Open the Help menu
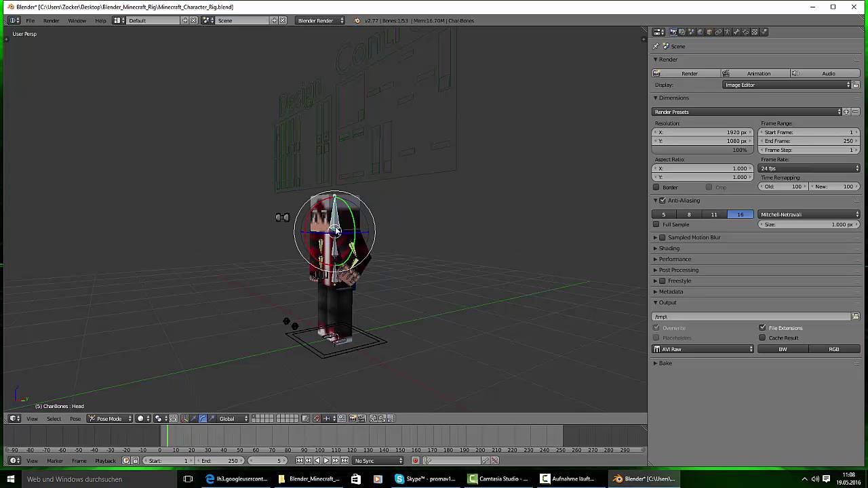 tap(100, 20)
